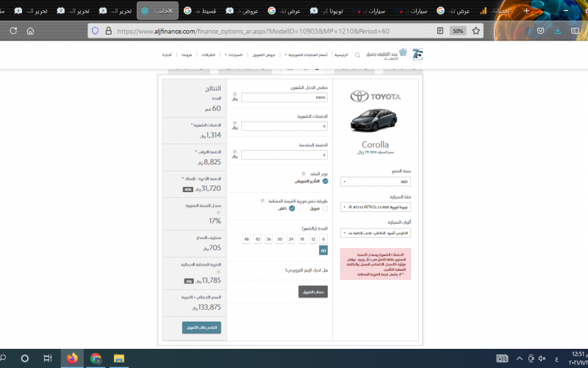This screenshot has width=588, height=368.
Task: Choose 42 months period
Action: pos(257,238)
